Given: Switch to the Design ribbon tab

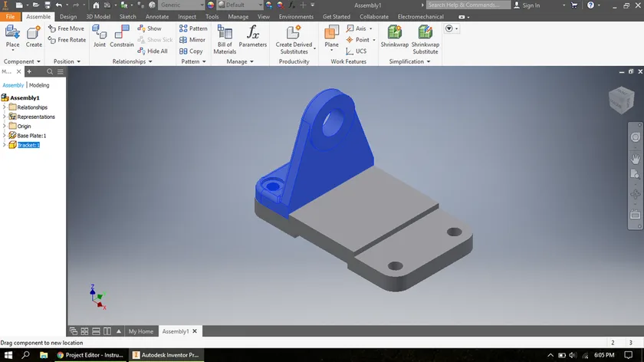Looking at the screenshot, I should (x=68, y=16).
